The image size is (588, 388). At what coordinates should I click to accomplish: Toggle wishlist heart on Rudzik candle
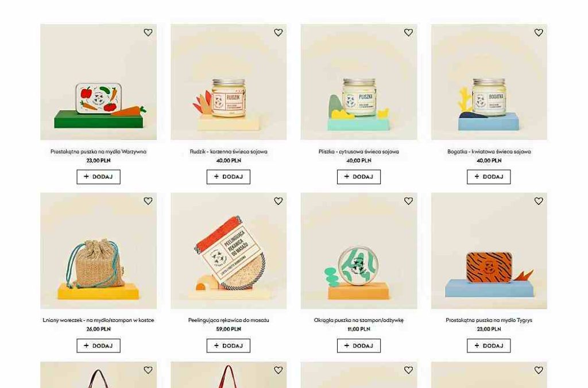click(278, 33)
